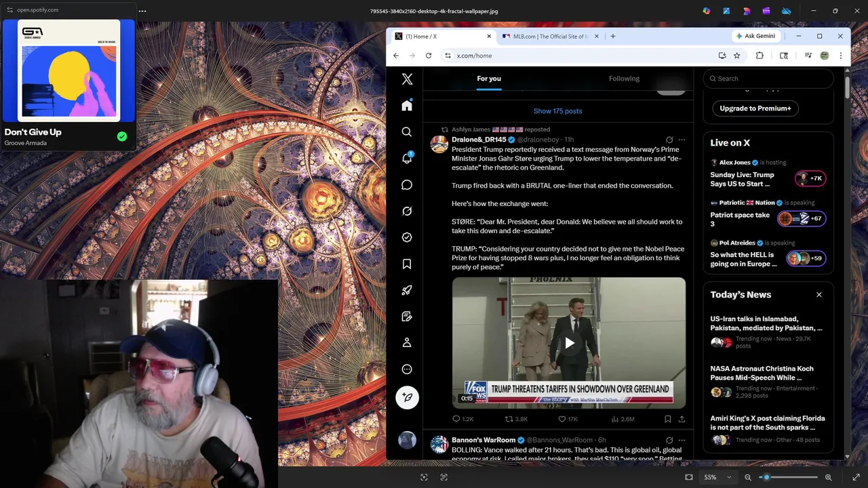Switch to the For you tab
This screenshot has height=488, width=868.
(489, 79)
